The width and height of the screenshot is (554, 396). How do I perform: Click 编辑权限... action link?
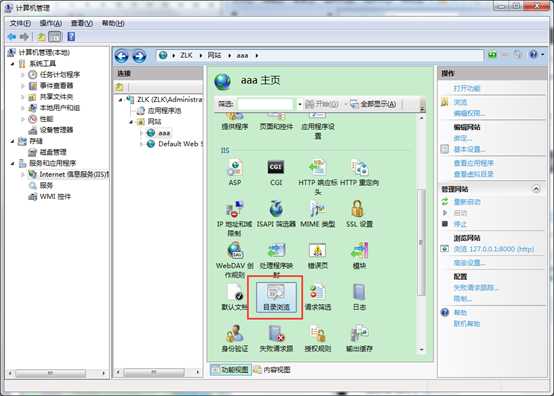(469, 113)
